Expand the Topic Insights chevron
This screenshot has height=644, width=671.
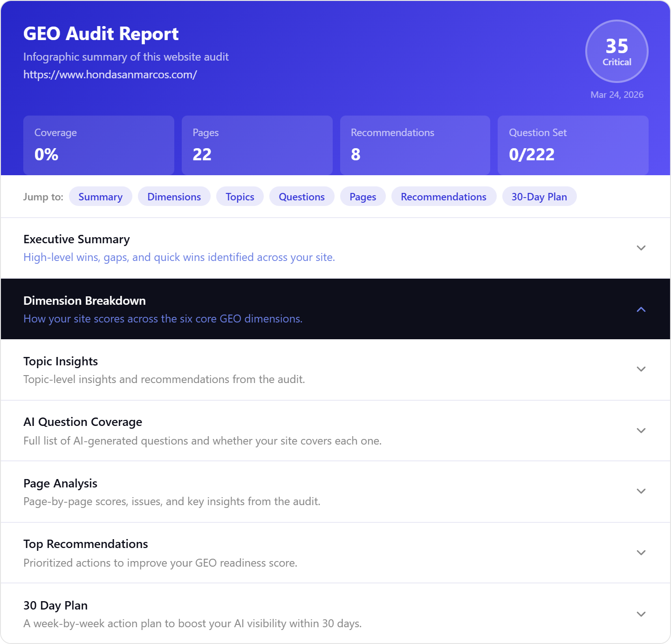tap(641, 369)
